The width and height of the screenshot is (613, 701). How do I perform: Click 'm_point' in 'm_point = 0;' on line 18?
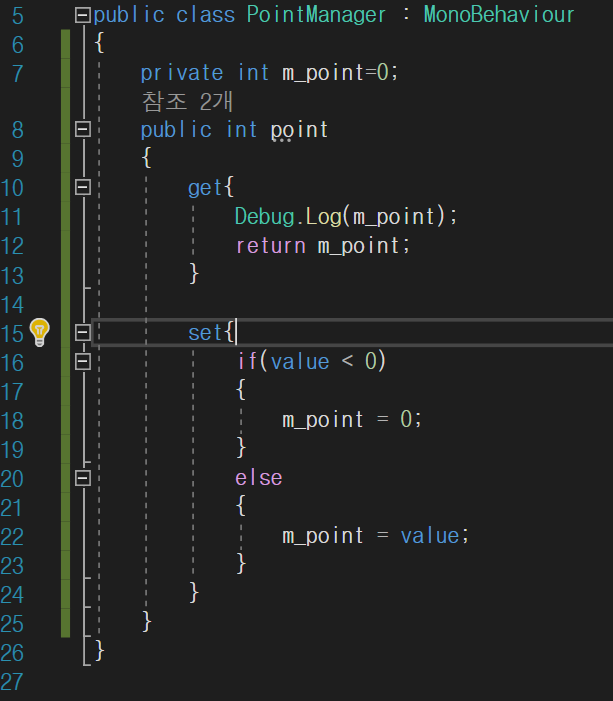(x=322, y=420)
